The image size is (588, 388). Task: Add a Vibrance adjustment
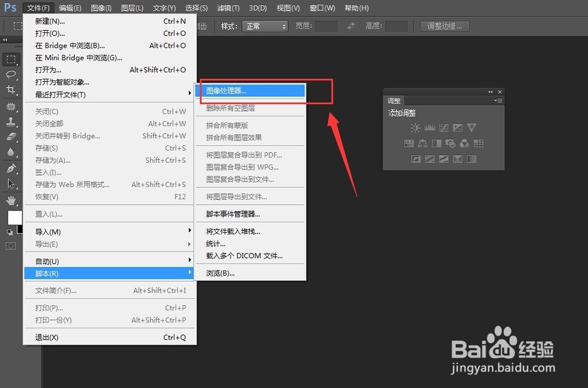pos(472,128)
